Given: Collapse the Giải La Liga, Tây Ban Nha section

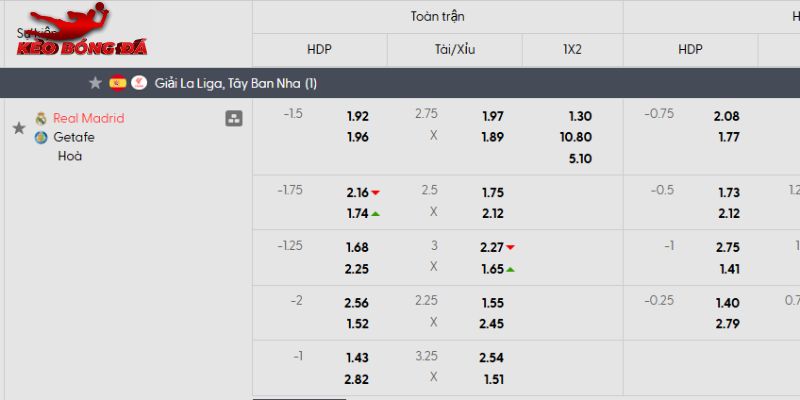Looking at the screenshot, I should [236, 83].
